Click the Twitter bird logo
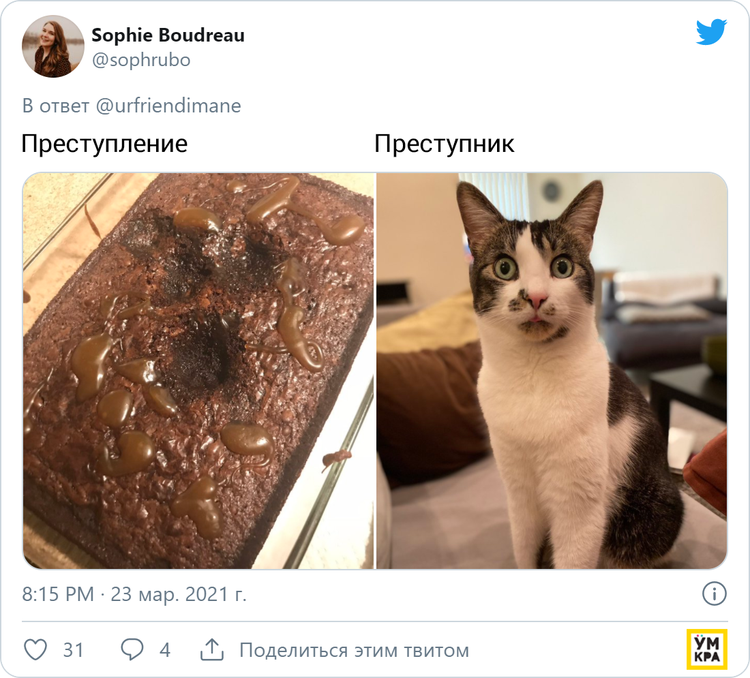The width and height of the screenshot is (750, 678). (x=711, y=32)
